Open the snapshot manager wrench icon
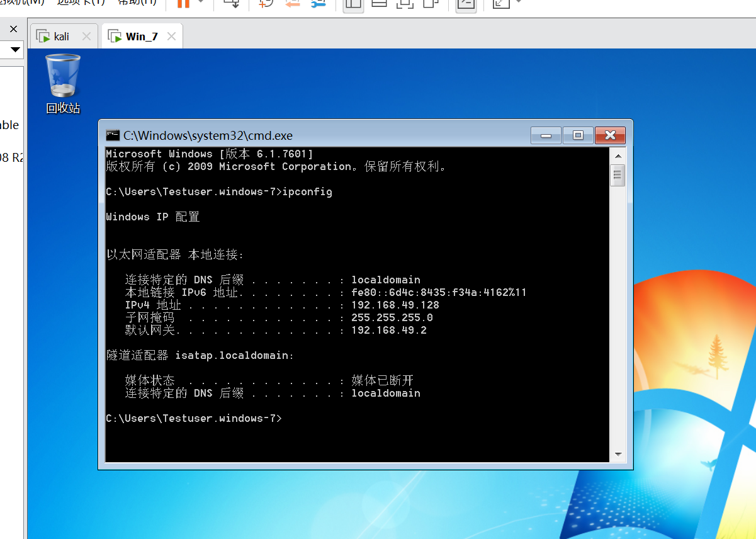This screenshot has width=756, height=539. (319, 3)
